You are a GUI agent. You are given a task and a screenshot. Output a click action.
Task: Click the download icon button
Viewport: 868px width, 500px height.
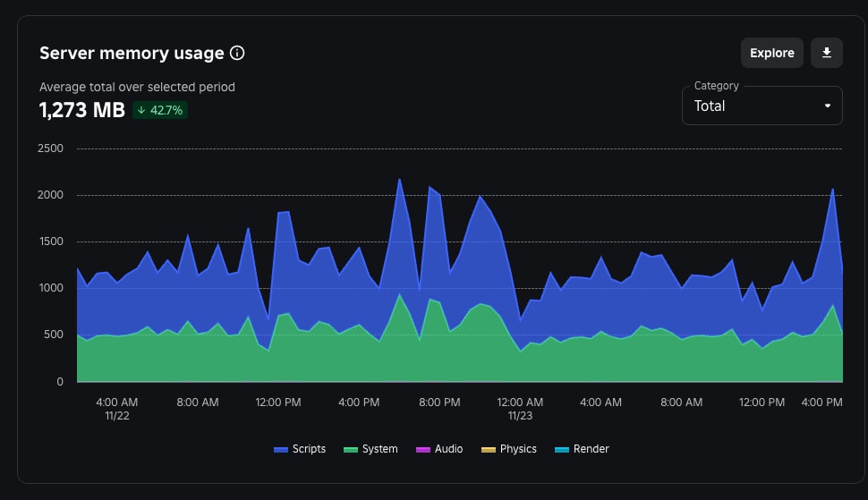pyautogui.click(x=827, y=53)
